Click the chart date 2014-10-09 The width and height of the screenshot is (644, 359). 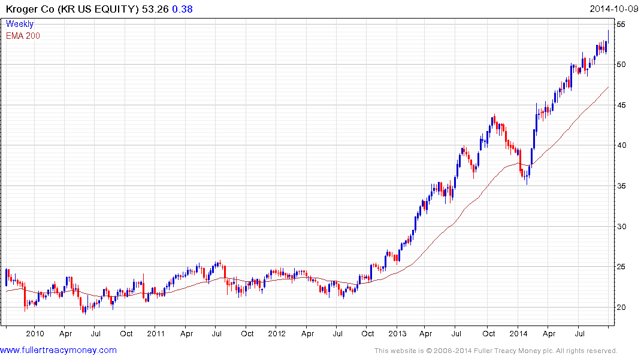click(613, 9)
